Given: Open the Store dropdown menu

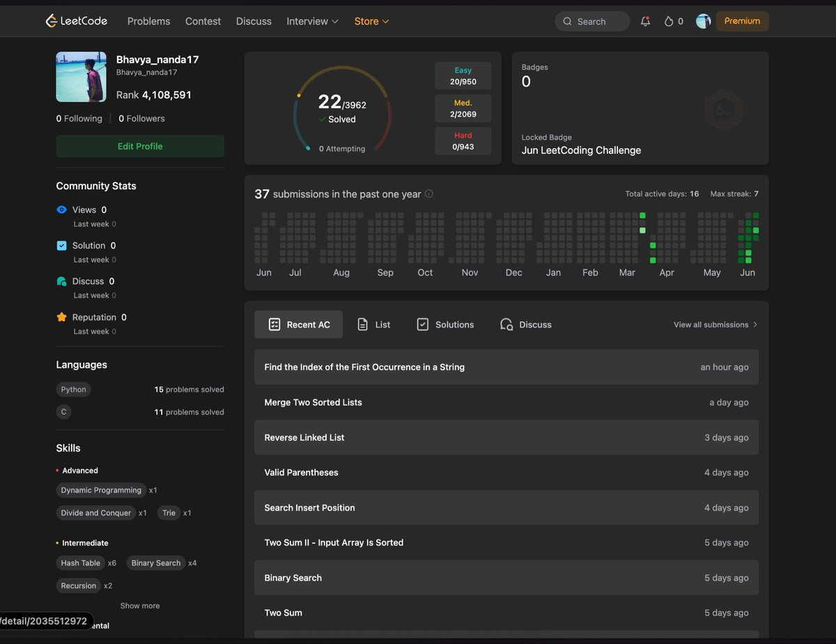Looking at the screenshot, I should pyautogui.click(x=372, y=22).
